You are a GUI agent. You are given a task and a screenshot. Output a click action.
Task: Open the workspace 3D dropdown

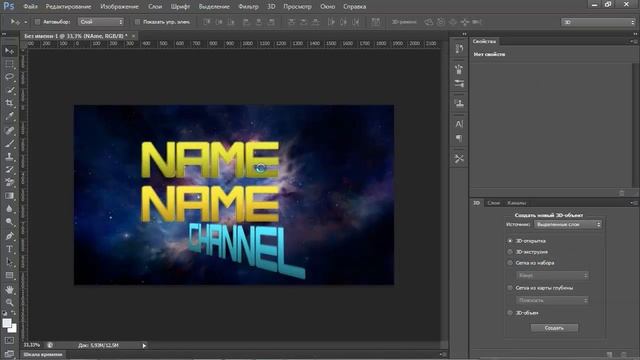(x=598, y=22)
